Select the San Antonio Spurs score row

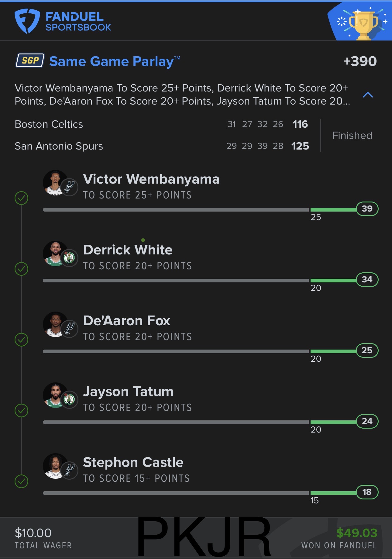[x=161, y=146]
